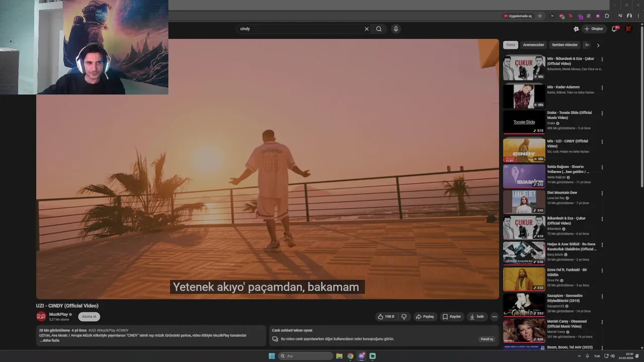This screenshot has height=362, width=644.
Task: Save the video with Kaydet
Action: click(452, 317)
